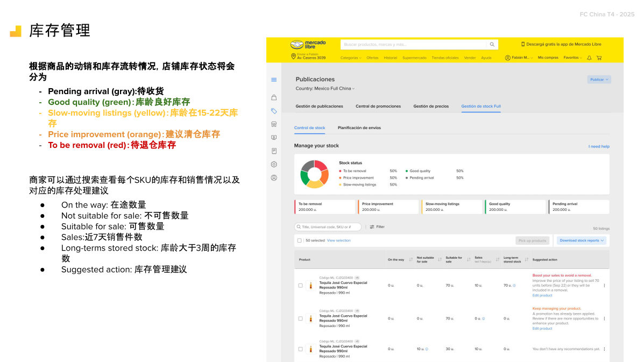Select the Slow-moving listings status card

(x=452, y=207)
